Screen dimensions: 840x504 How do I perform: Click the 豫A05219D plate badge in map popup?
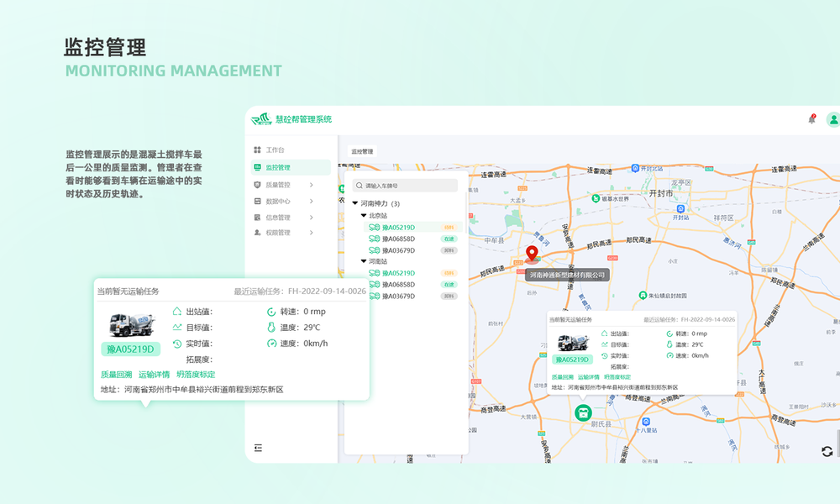pos(572,360)
